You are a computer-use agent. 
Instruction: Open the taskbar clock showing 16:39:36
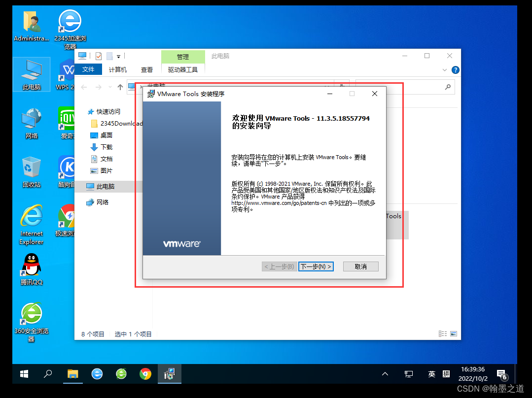[x=473, y=373]
